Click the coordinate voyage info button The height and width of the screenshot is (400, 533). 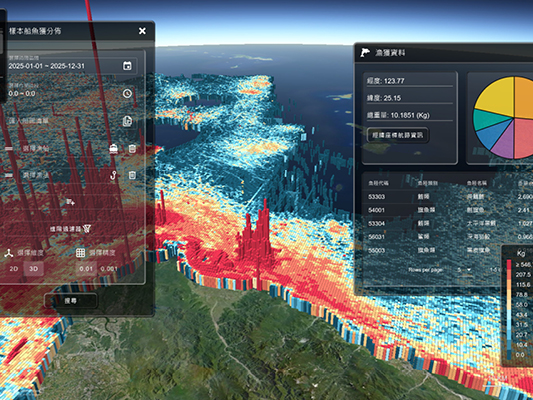click(397, 135)
